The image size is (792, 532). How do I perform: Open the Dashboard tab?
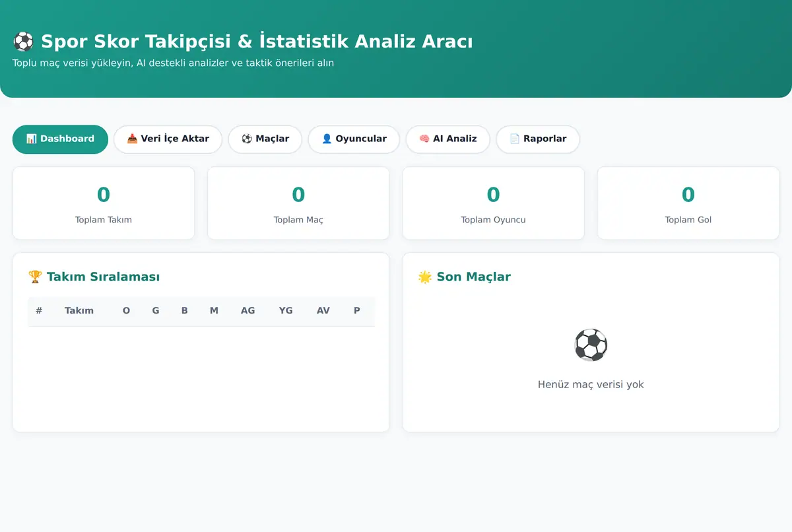pos(60,139)
